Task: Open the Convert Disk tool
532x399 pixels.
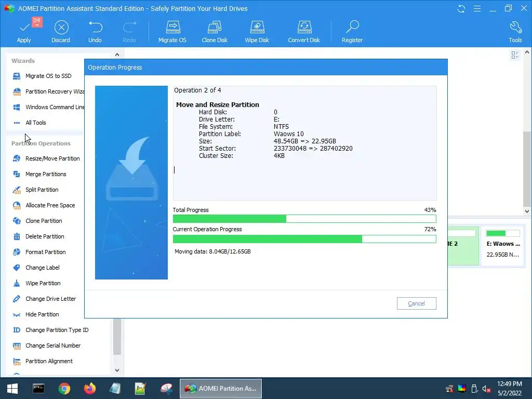Action: pyautogui.click(x=304, y=32)
